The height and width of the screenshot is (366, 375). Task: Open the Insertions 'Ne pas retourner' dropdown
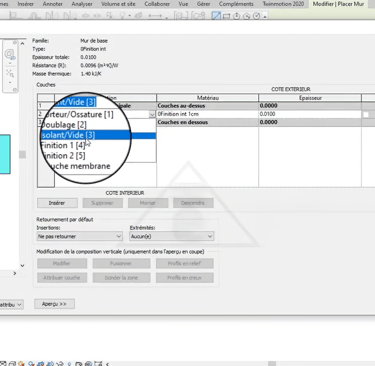pos(79,236)
